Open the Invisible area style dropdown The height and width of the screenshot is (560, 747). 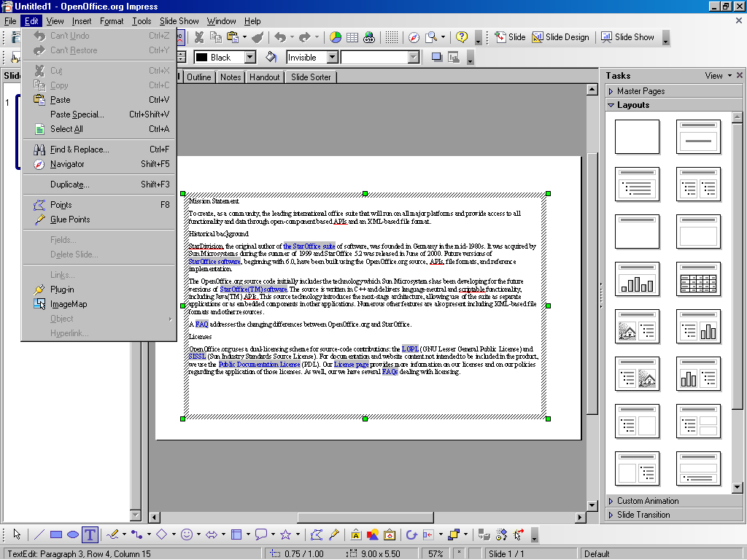tap(332, 57)
